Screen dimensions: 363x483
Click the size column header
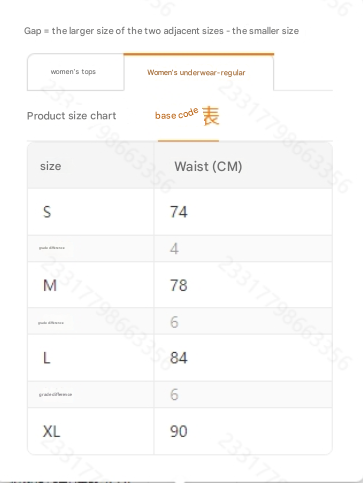[x=51, y=166]
